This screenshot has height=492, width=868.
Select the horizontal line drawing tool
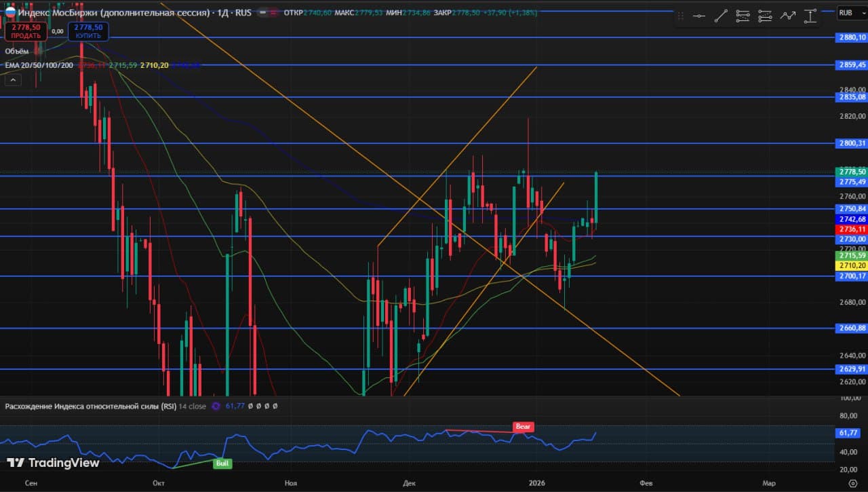pyautogui.click(x=699, y=16)
